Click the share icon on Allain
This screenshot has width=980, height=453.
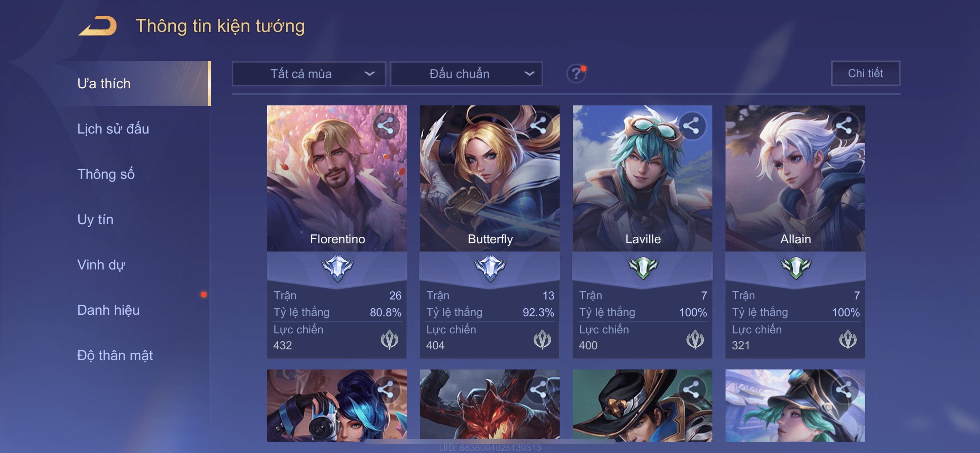(x=844, y=125)
